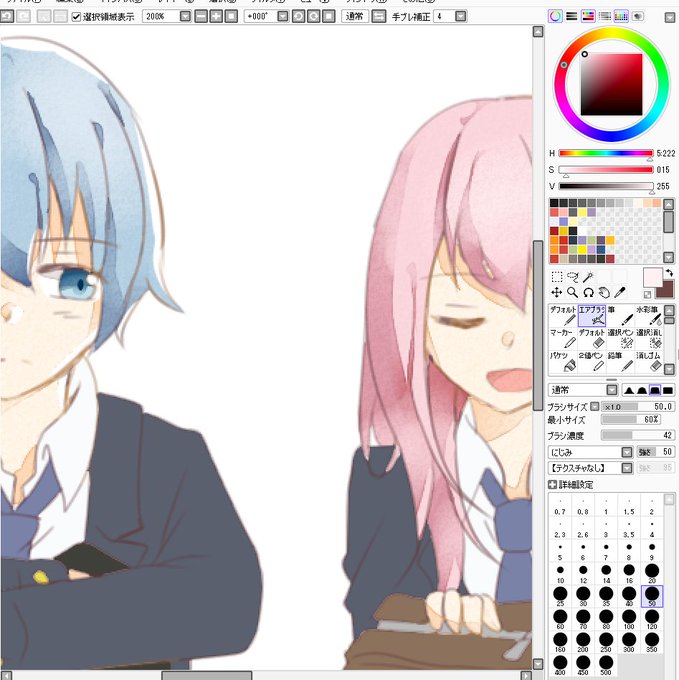This screenshot has width=679, height=680.
Task: Open the 200% zoom dropdown
Action: coord(185,16)
